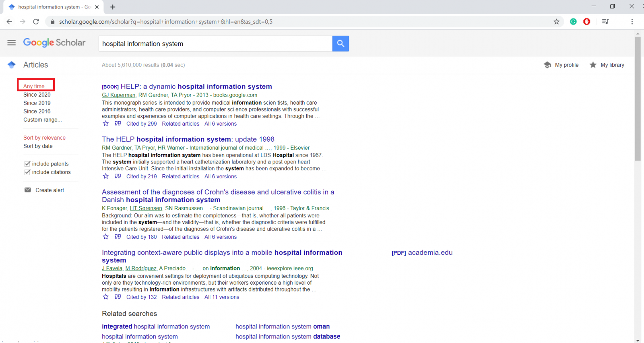
Task: Toggle the include citations checkbox
Action: click(27, 172)
